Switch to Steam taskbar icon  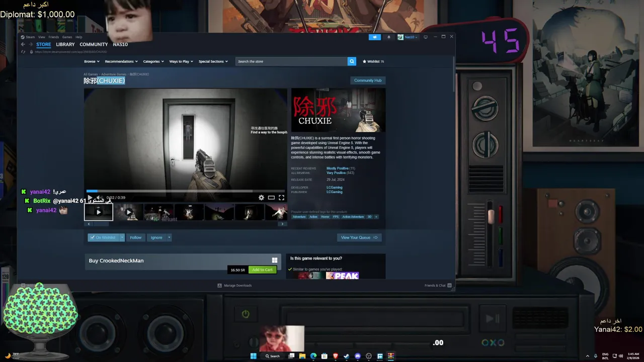click(x=347, y=356)
